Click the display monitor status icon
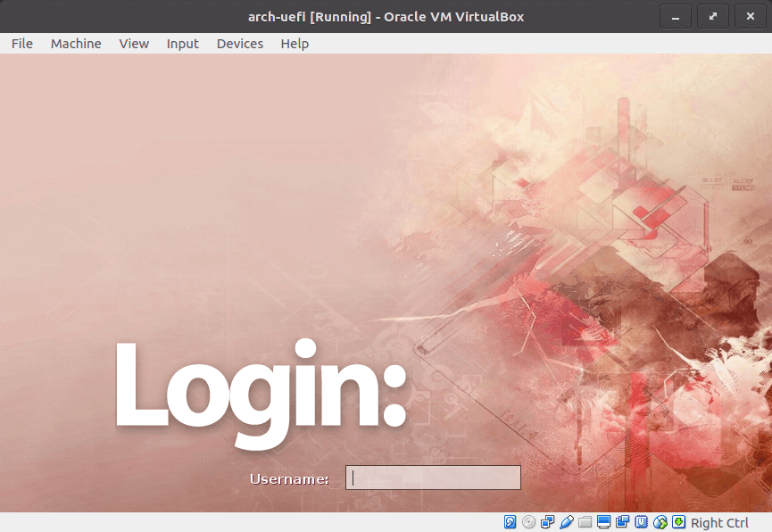 tap(604, 522)
